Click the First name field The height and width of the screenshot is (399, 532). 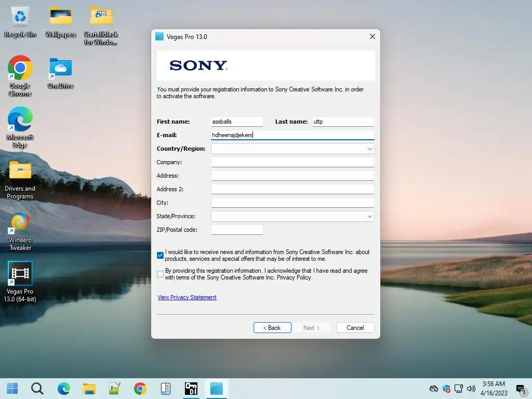237,122
